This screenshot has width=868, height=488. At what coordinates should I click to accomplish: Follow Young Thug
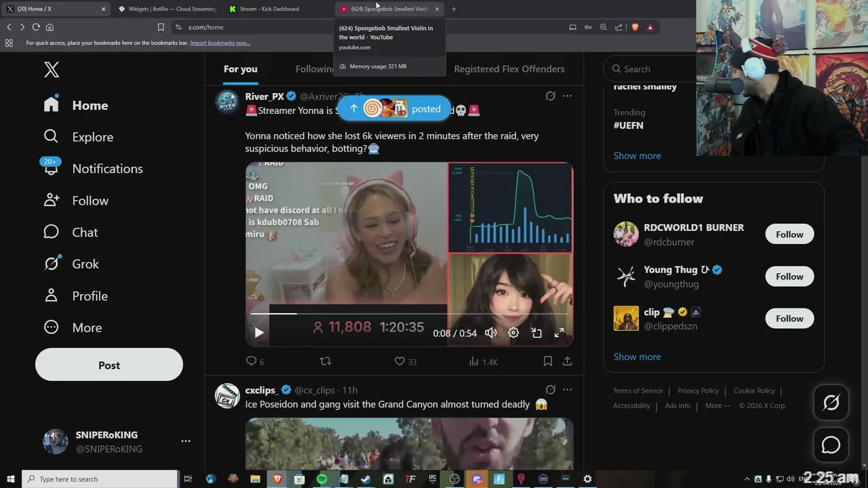click(789, 277)
